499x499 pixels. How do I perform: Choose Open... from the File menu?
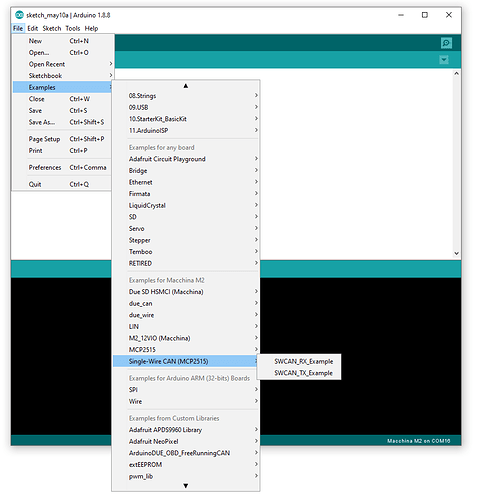point(62,53)
